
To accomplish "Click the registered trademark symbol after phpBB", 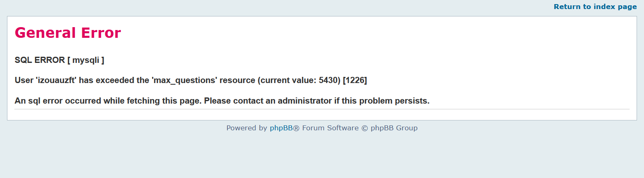I will 297,128.
